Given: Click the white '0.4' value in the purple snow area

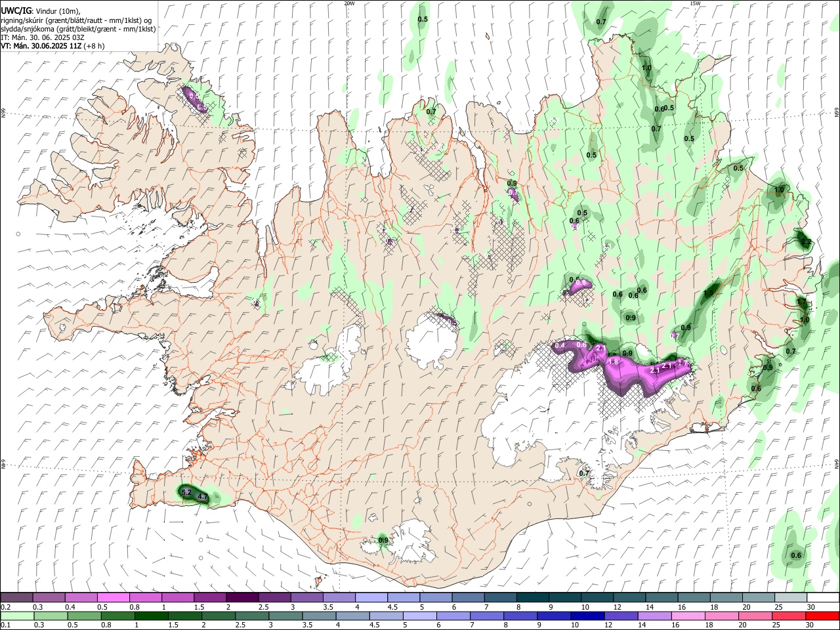Looking at the screenshot, I should pyautogui.click(x=560, y=345).
